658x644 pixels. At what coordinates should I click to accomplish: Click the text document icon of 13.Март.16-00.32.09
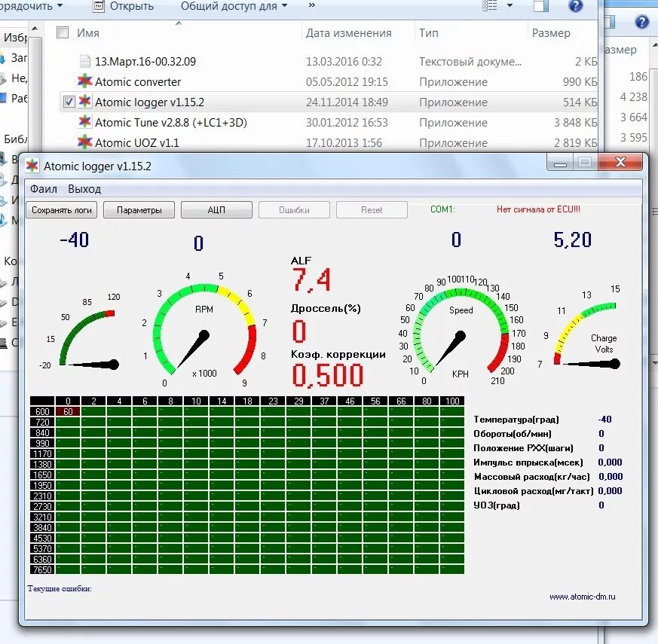(84, 61)
